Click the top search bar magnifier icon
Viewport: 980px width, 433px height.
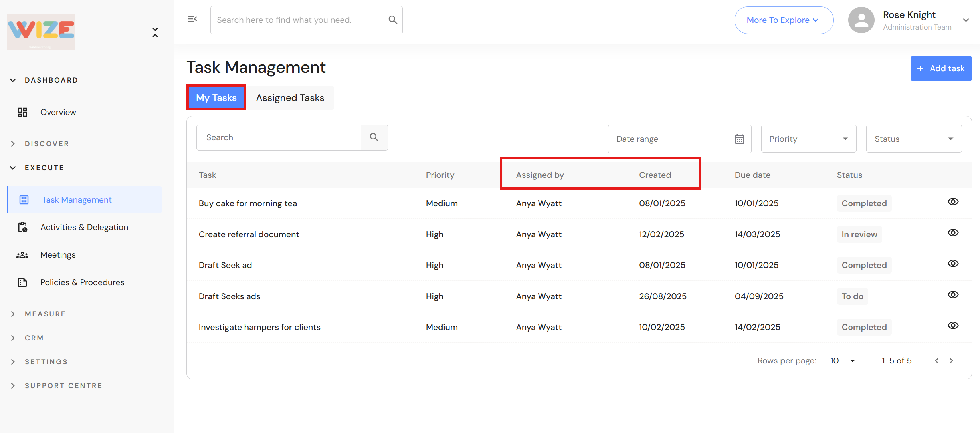click(393, 20)
